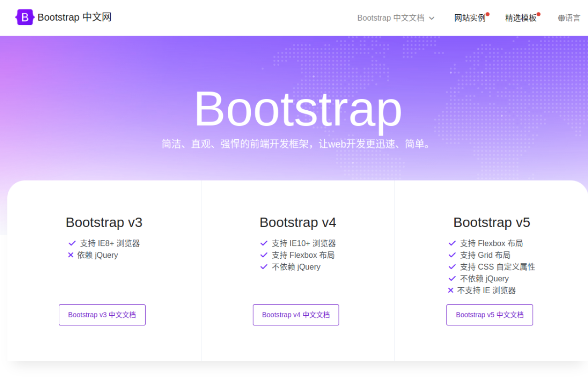Click check icon beside v5 不依赖 jQuery

[x=452, y=278]
